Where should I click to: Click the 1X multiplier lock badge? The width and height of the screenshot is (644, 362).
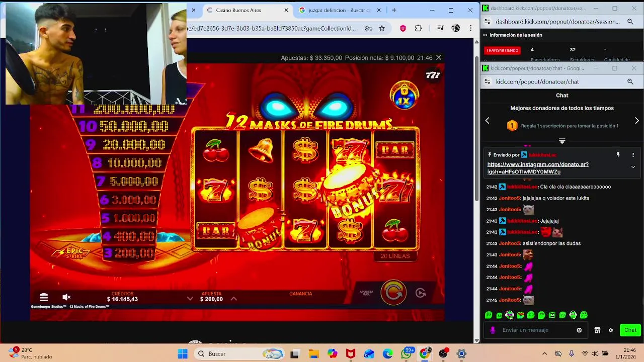tap(404, 95)
